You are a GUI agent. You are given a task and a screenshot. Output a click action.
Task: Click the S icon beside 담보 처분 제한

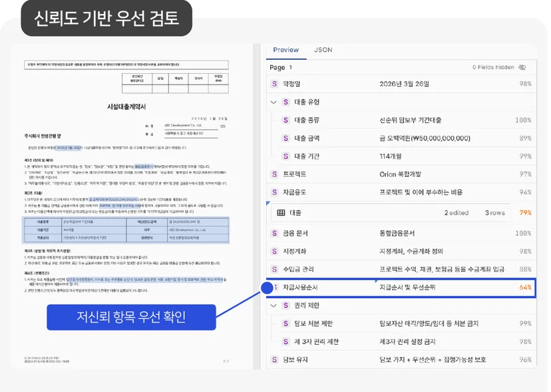click(x=285, y=324)
